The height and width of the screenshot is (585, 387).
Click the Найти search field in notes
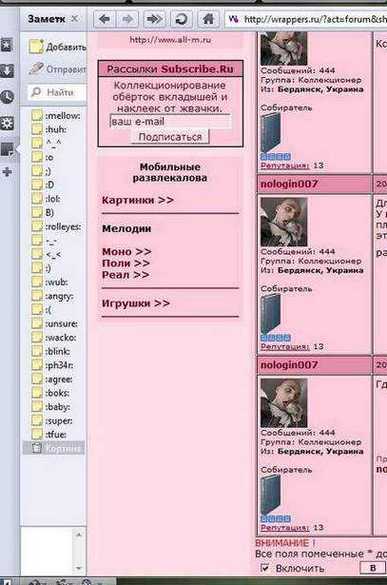57,92
